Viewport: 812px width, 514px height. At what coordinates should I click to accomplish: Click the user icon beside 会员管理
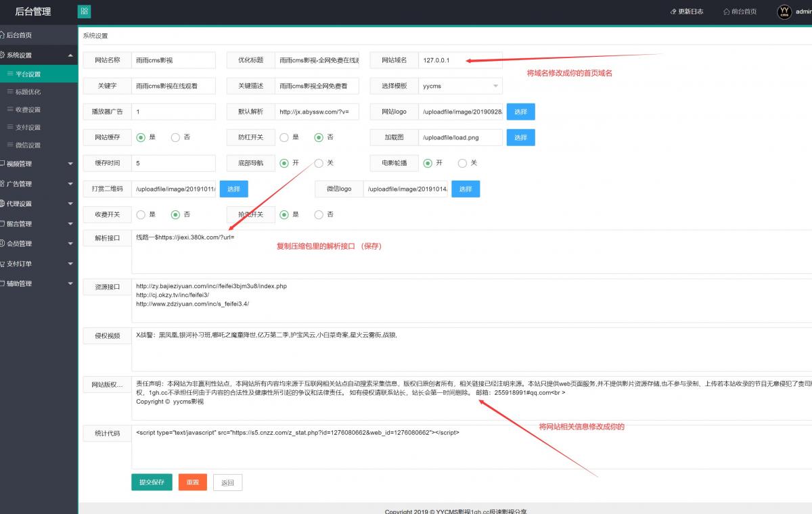[2, 243]
